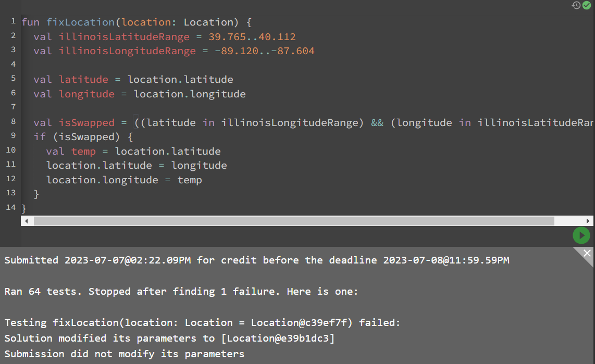Click line number 14 in the gutter
The height and width of the screenshot is (364, 595).
(10, 207)
